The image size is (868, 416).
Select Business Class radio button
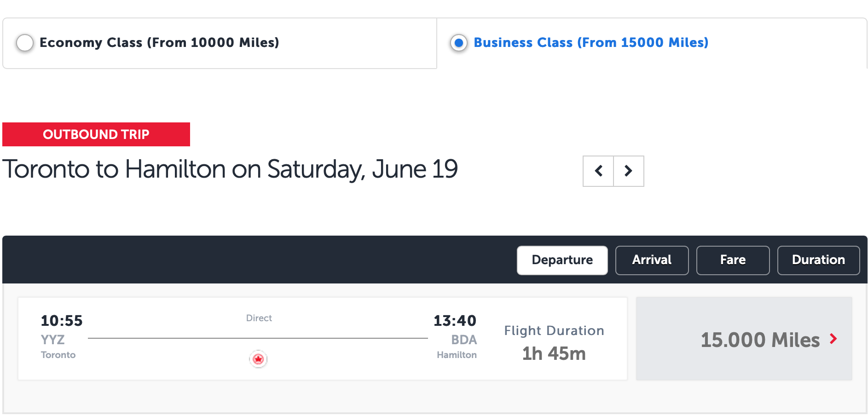[459, 43]
